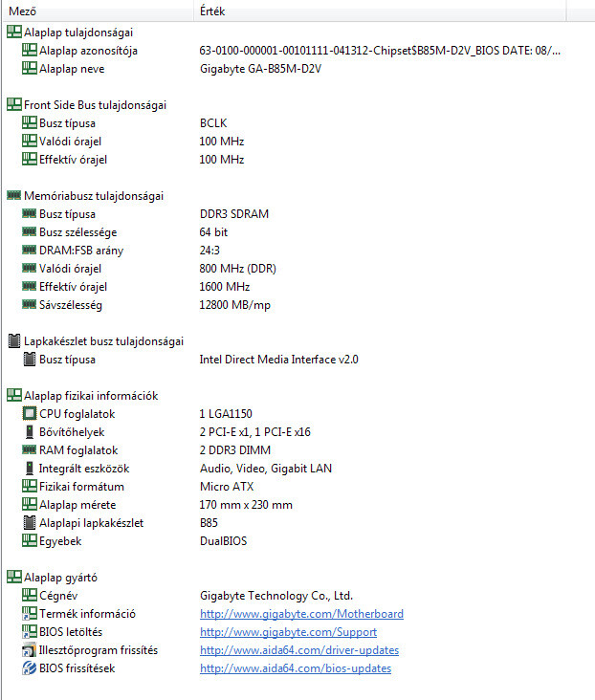Screen dimensions: 595x700
Task: Select the 12800 MB/mp value
Action: click(234, 305)
